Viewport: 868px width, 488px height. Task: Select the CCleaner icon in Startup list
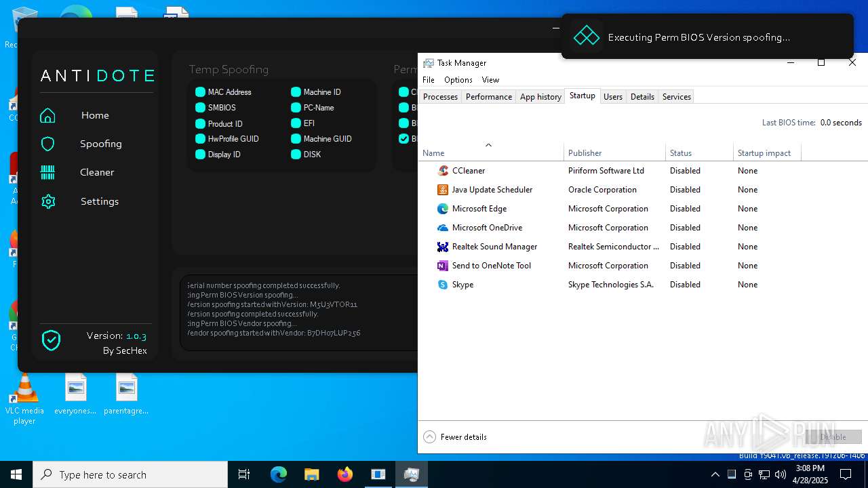tap(443, 171)
